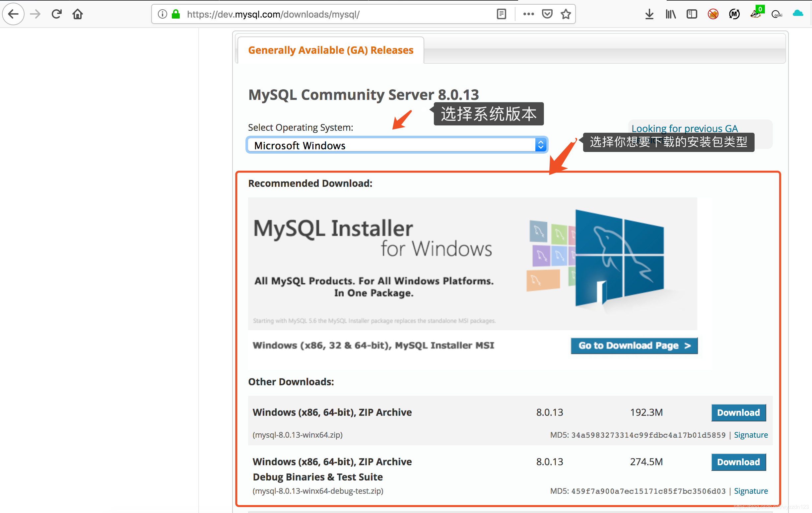Click the page refresh icon

pos(56,15)
